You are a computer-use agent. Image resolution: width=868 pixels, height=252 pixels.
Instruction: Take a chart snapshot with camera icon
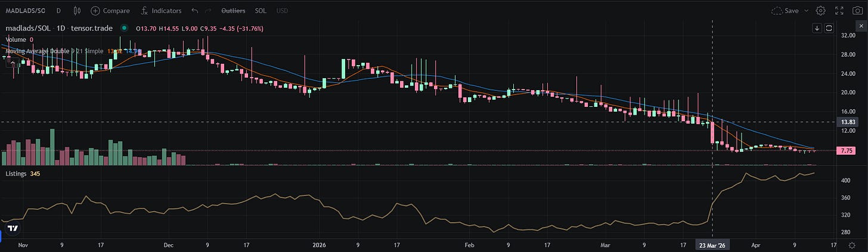(x=857, y=11)
